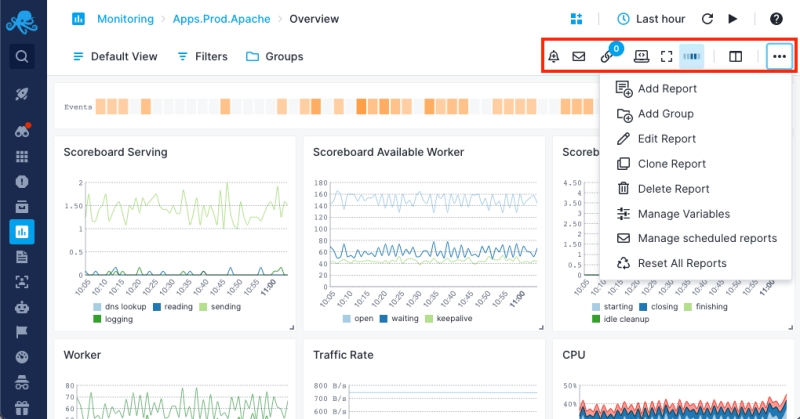The height and width of the screenshot is (419, 800).
Task: Click the link icon with 0 badge
Action: coord(607,56)
